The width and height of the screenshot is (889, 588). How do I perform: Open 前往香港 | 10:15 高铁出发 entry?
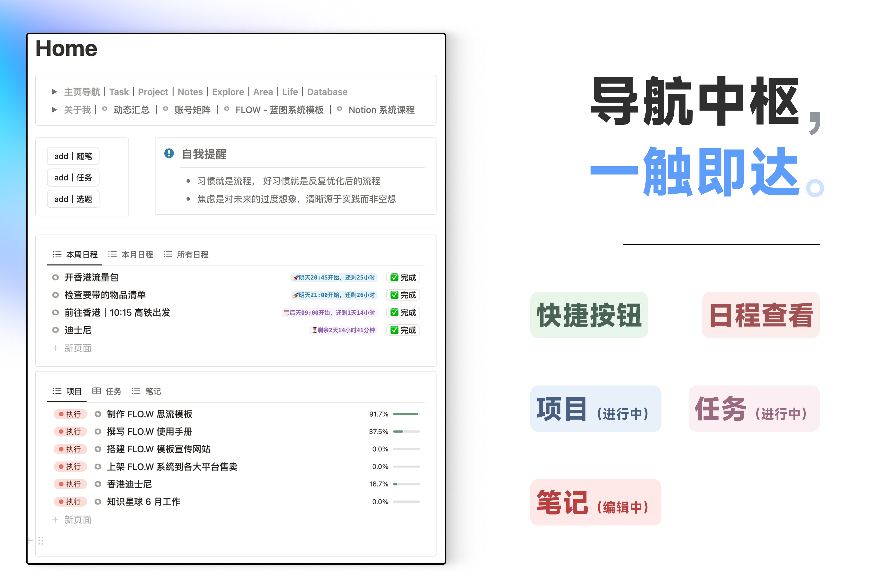(x=117, y=312)
